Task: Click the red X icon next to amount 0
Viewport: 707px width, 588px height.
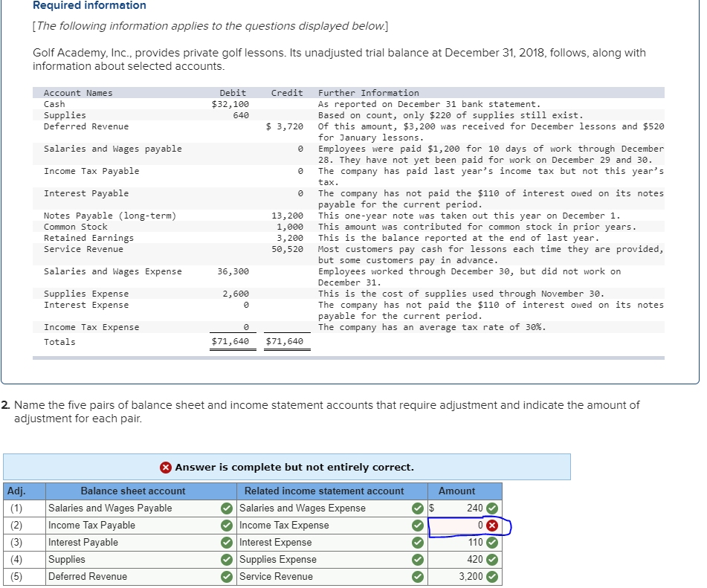Action: 492,526
